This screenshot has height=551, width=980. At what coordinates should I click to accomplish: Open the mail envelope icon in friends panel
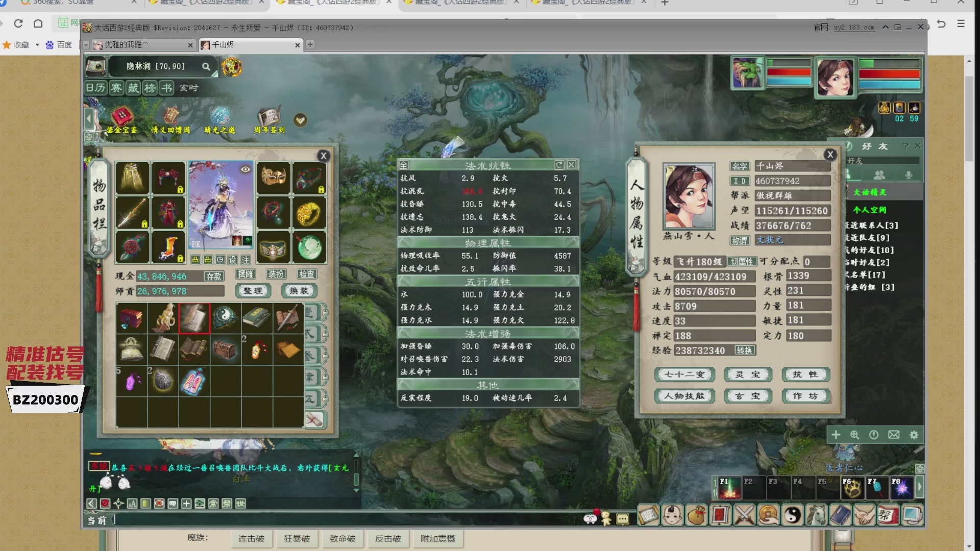tap(894, 435)
